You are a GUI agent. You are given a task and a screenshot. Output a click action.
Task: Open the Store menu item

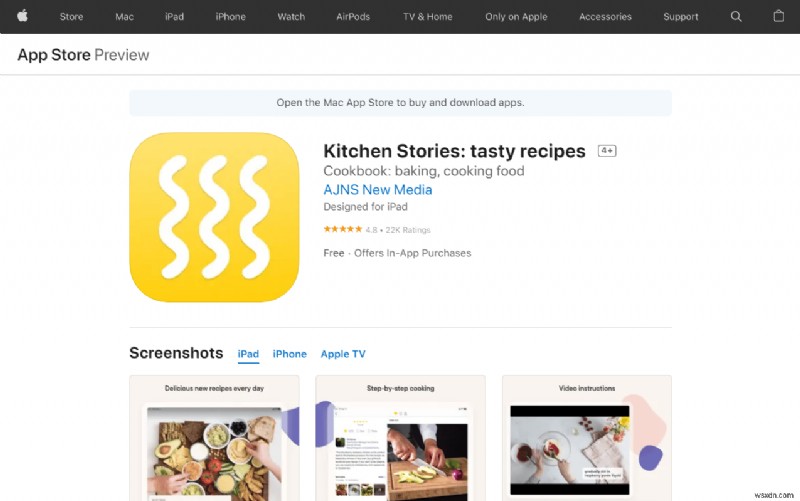click(71, 16)
